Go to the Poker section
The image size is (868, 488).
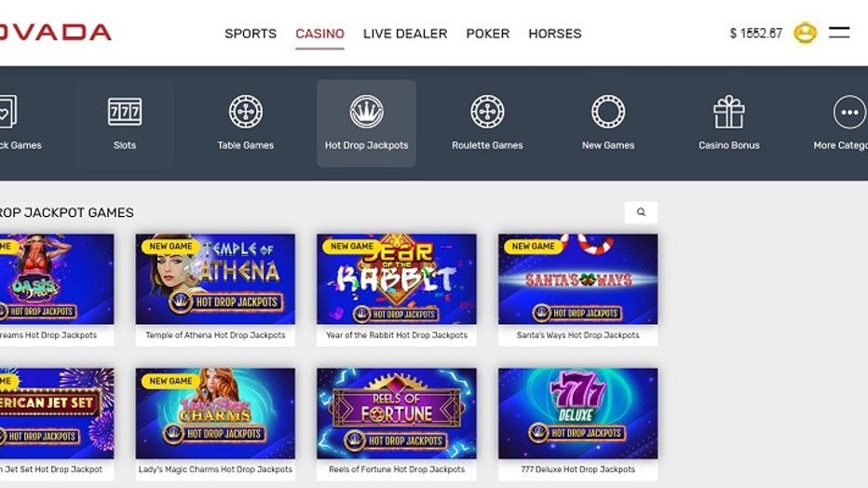pyautogui.click(x=488, y=34)
